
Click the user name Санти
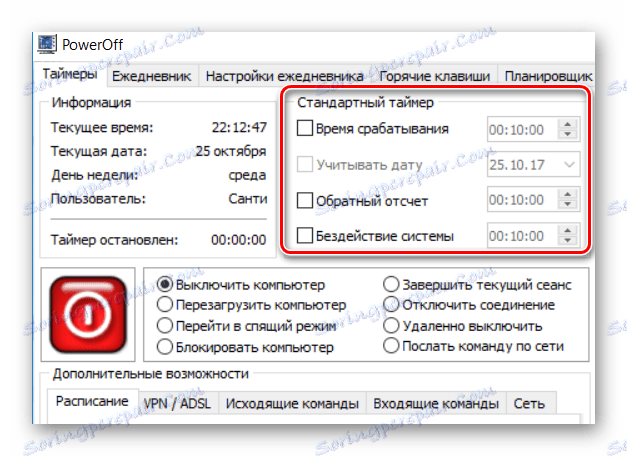pos(248,198)
